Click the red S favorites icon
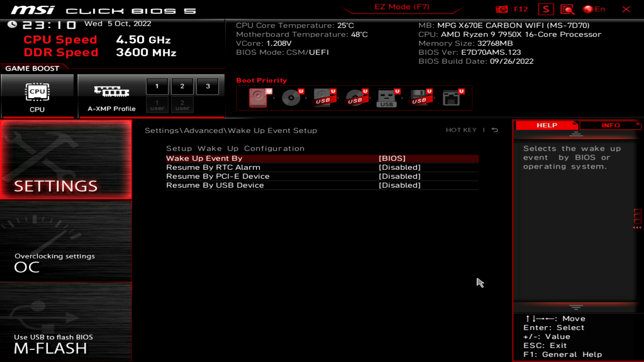 [546, 9]
